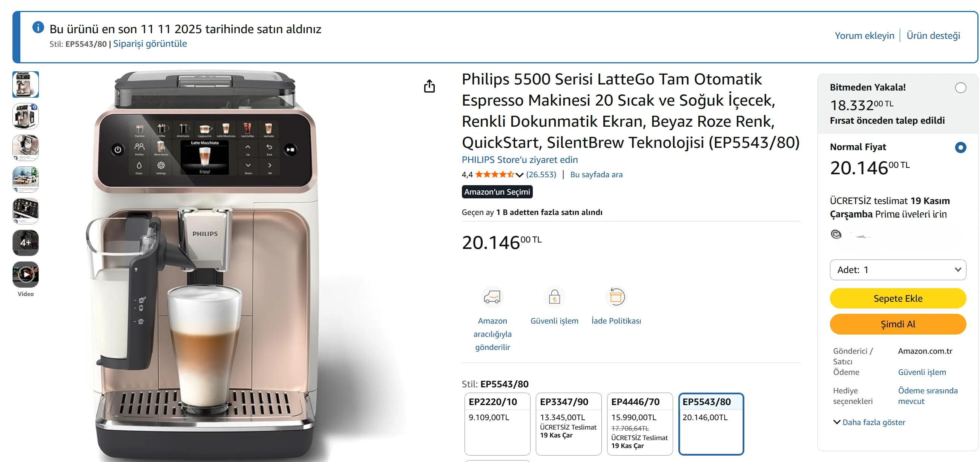The height and width of the screenshot is (462, 980).
Task: Click the secure transaction lock icon
Action: pos(554,297)
